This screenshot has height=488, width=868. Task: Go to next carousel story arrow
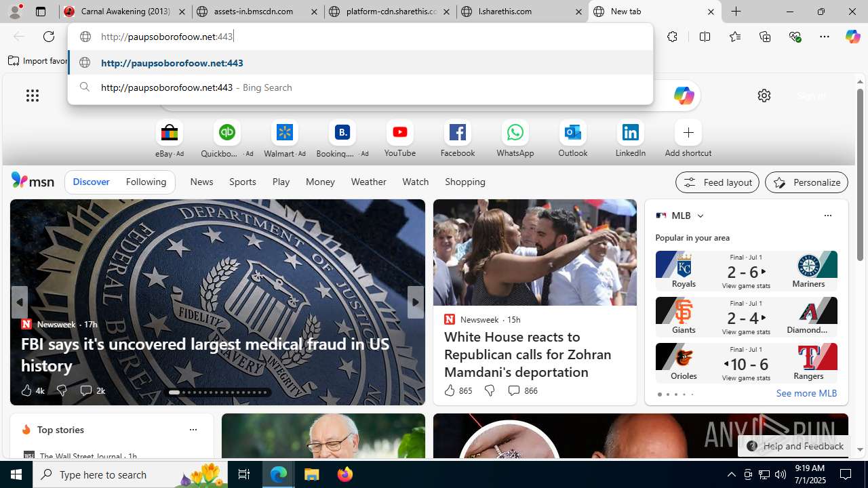pos(416,302)
